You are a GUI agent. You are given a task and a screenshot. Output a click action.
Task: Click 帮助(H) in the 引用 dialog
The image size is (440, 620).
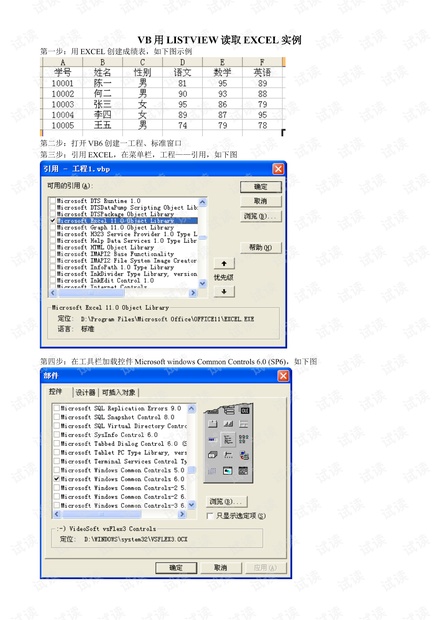(x=261, y=248)
